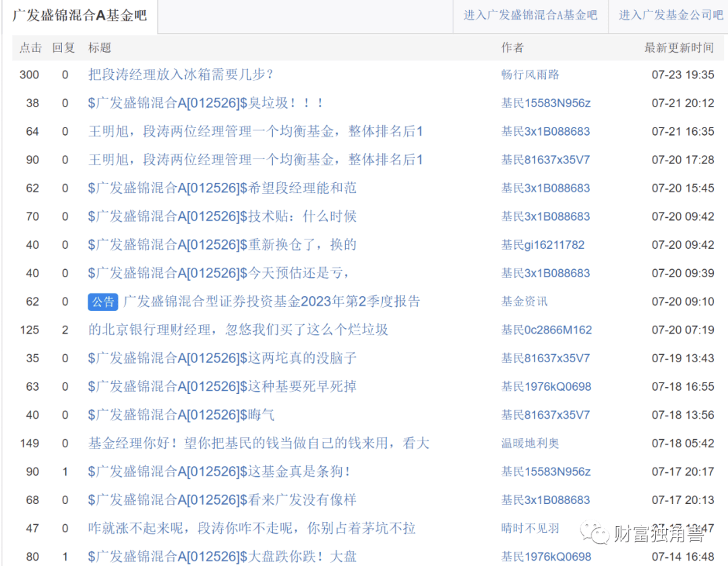Screen dimensions: 728x566
Task: Open post 咋就涨不起来呢,段涛你咋不走呢
Action: [x=251, y=528]
